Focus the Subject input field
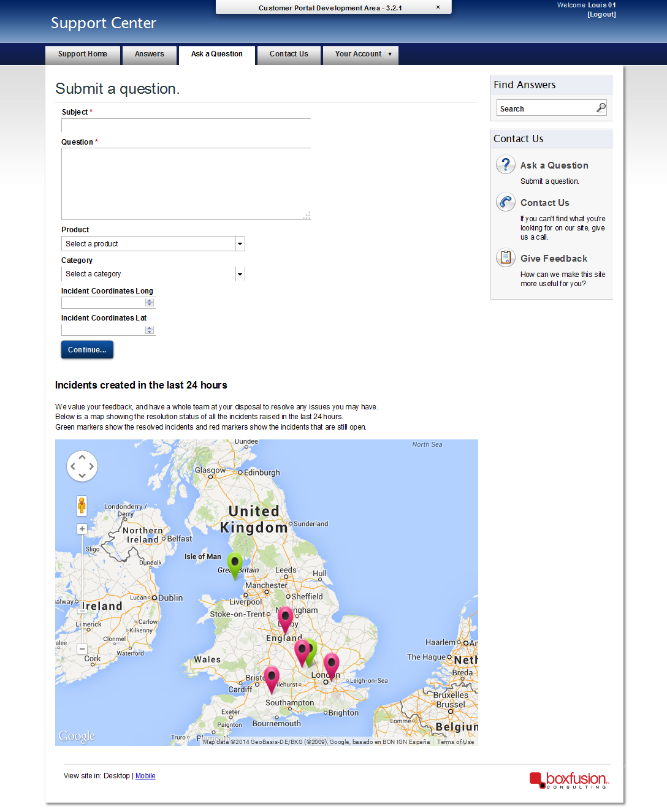 coord(186,125)
